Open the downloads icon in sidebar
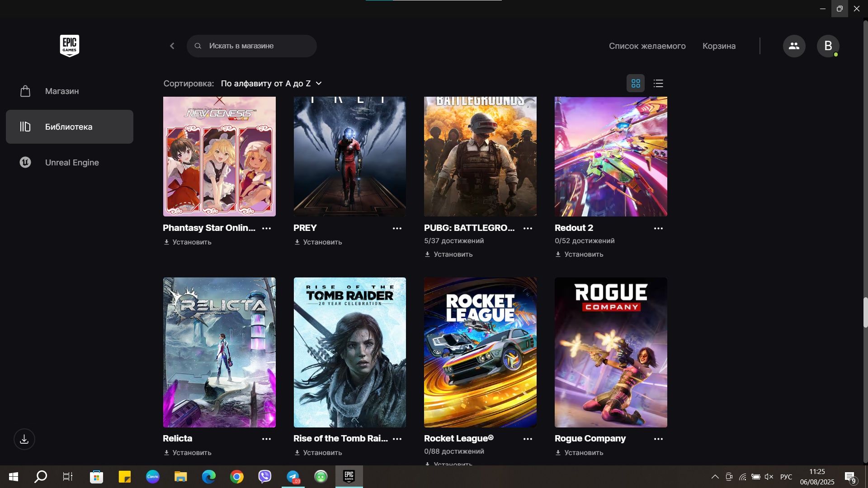The width and height of the screenshot is (868, 488). point(24,439)
